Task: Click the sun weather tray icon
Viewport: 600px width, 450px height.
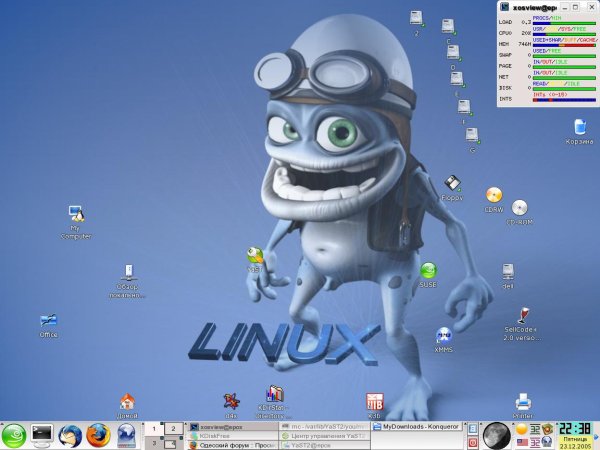Action: tap(522, 429)
